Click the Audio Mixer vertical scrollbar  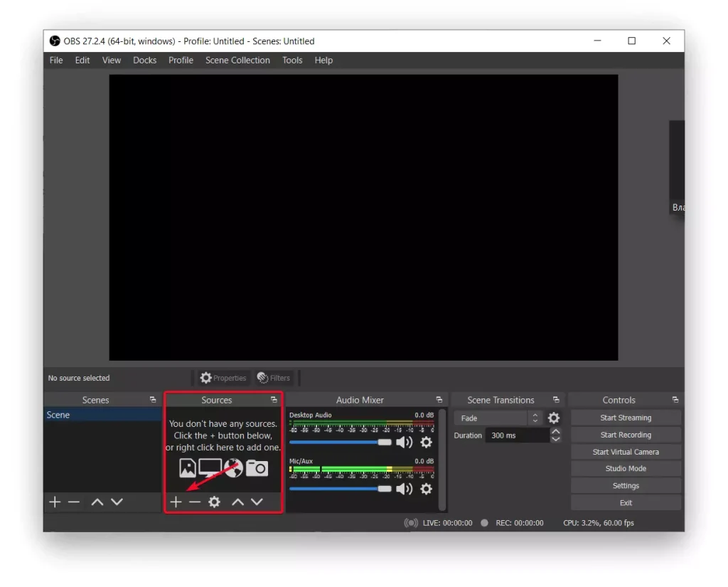(442, 460)
